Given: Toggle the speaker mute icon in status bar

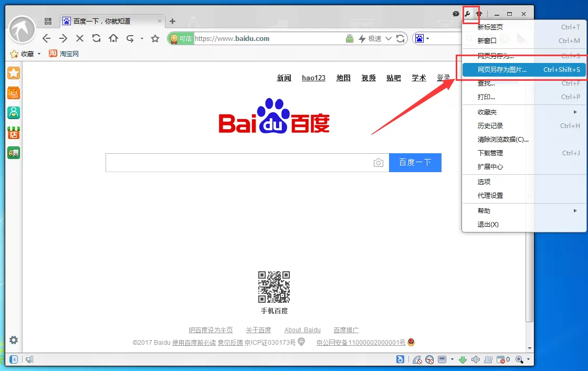Looking at the screenshot, I should (476, 360).
